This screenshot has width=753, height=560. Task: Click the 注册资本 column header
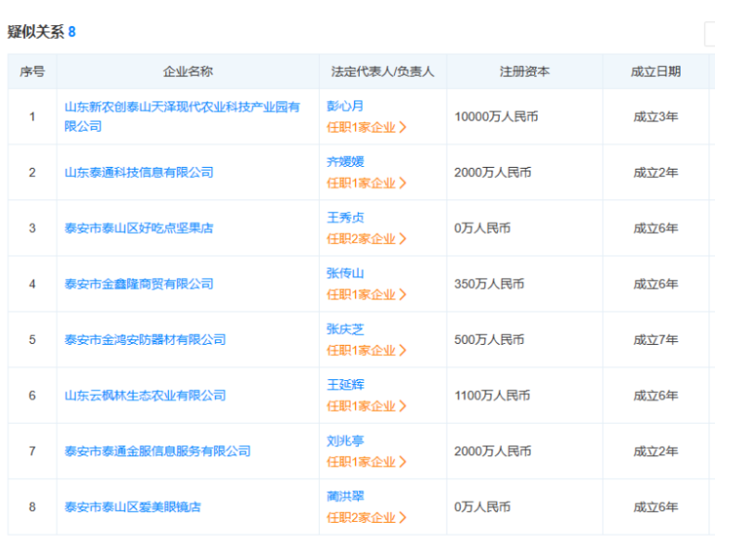pyautogui.click(x=524, y=71)
